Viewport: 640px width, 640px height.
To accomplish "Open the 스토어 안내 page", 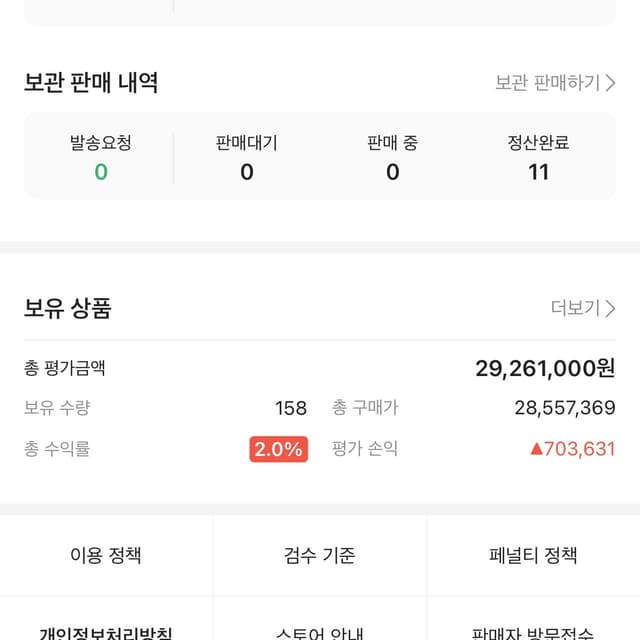I will coord(320,632).
